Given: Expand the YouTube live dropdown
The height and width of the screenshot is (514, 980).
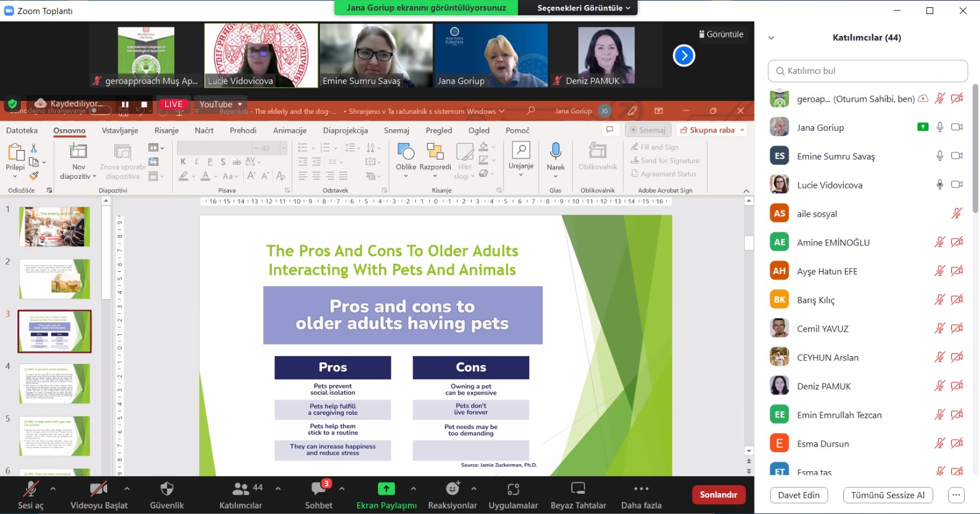Looking at the screenshot, I should pyautogui.click(x=239, y=105).
